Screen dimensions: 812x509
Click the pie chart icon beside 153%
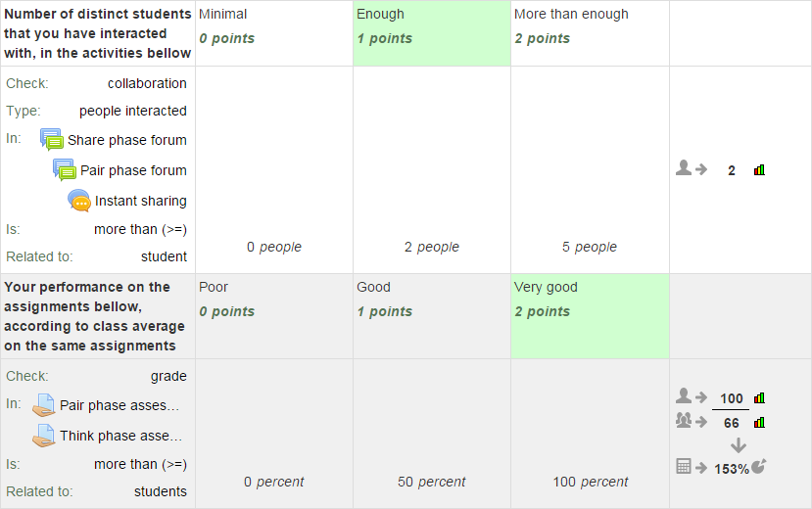(759, 466)
